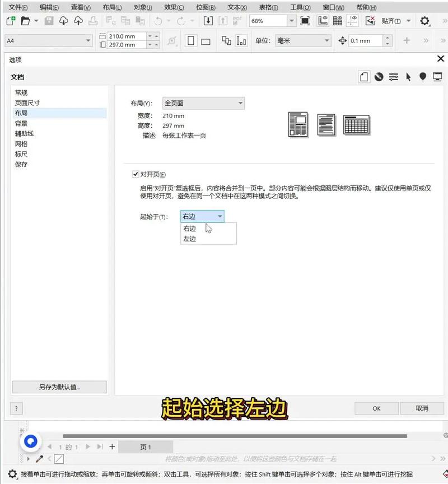Open the settings gear icon on the toolbar
The width and height of the screenshot is (448, 484).
(424, 21)
